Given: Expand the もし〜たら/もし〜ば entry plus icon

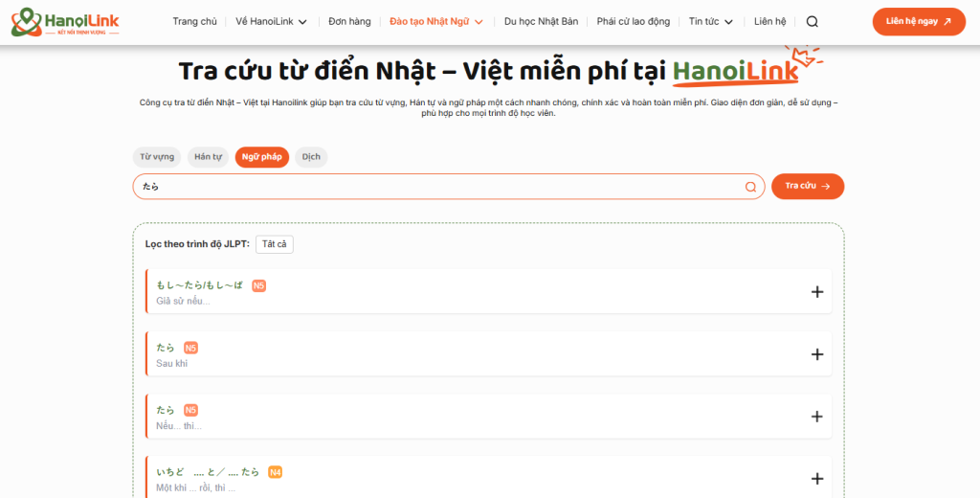Looking at the screenshot, I should click(x=817, y=291).
